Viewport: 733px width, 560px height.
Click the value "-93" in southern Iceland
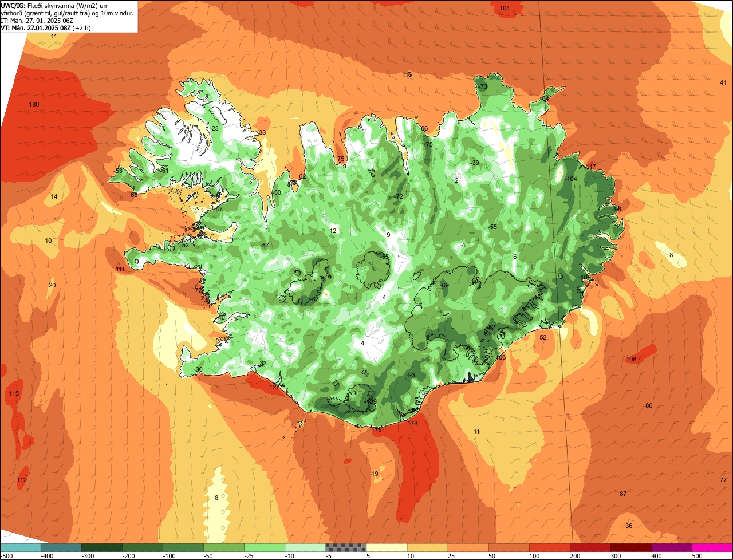[x=410, y=375]
